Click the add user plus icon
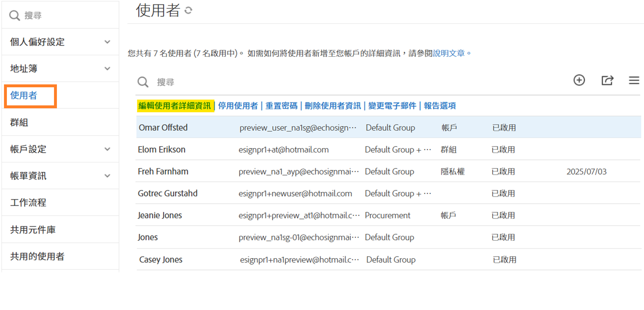Viewport: 644px width, 310px height. 579,80
